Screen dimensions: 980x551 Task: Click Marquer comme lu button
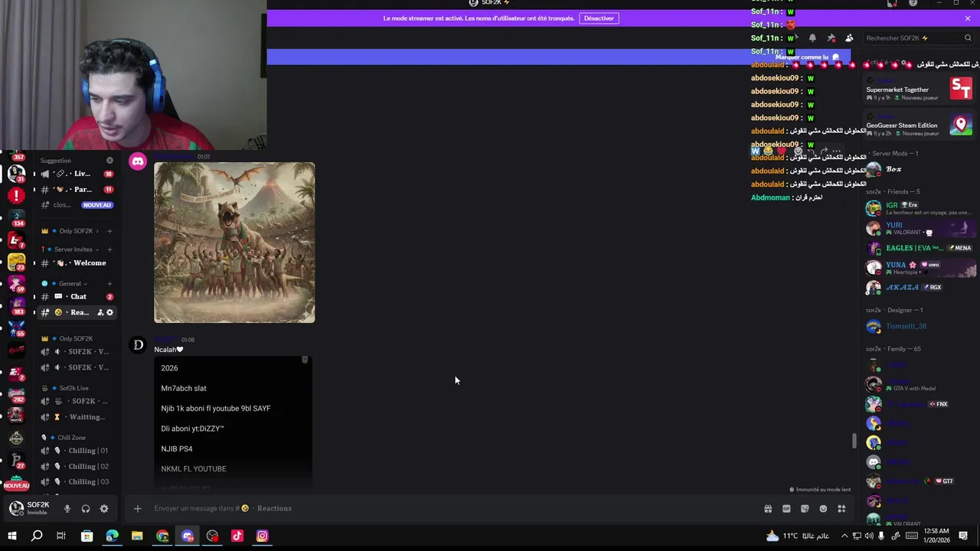click(x=807, y=57)
